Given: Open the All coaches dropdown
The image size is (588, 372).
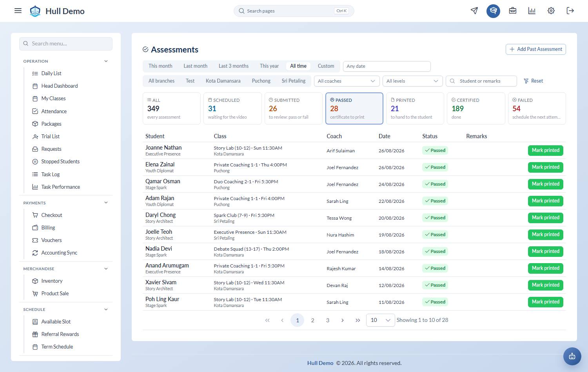Looking at the screenshot, I should pos(347,81).
